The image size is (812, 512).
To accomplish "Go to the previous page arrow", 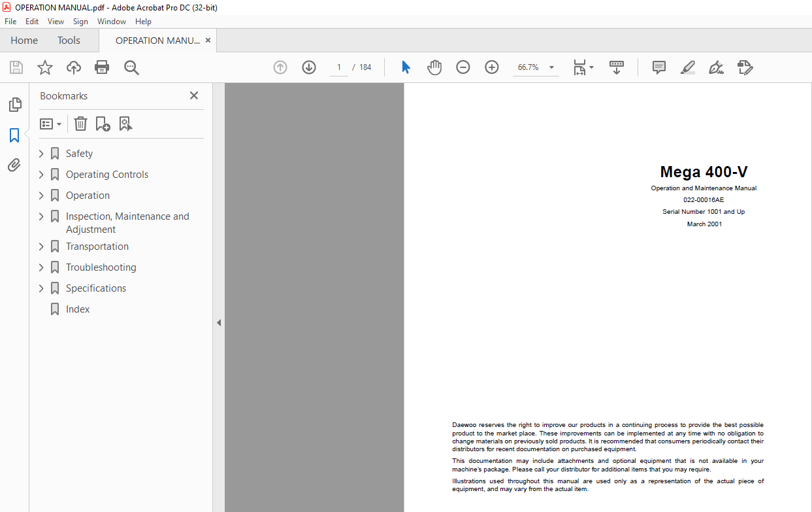I will (x=280, y=67).
